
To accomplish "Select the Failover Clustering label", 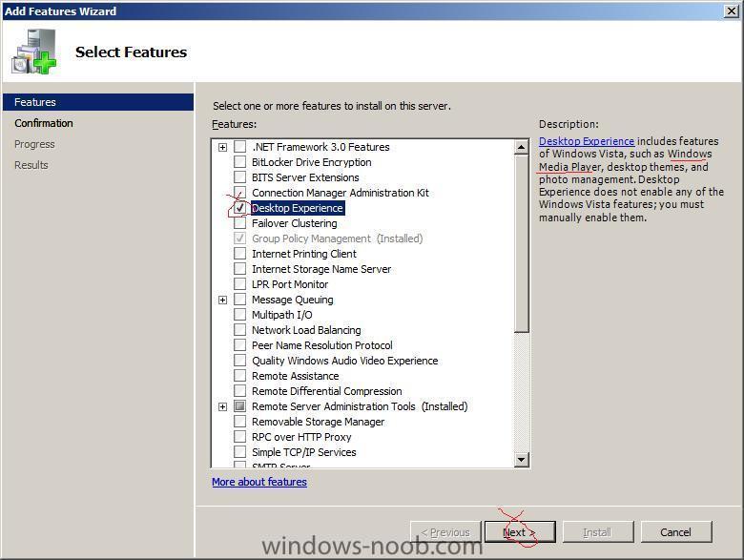I will point(294,223).
